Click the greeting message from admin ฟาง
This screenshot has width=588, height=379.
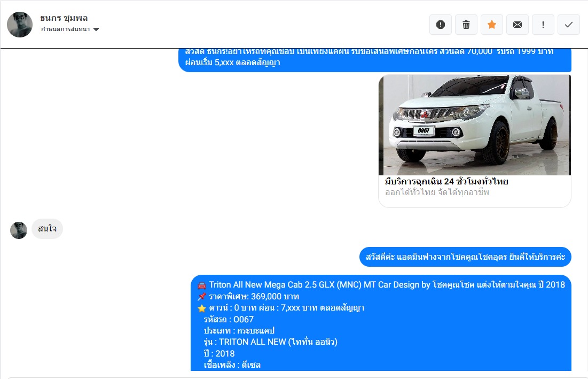(x=465, y=257)
